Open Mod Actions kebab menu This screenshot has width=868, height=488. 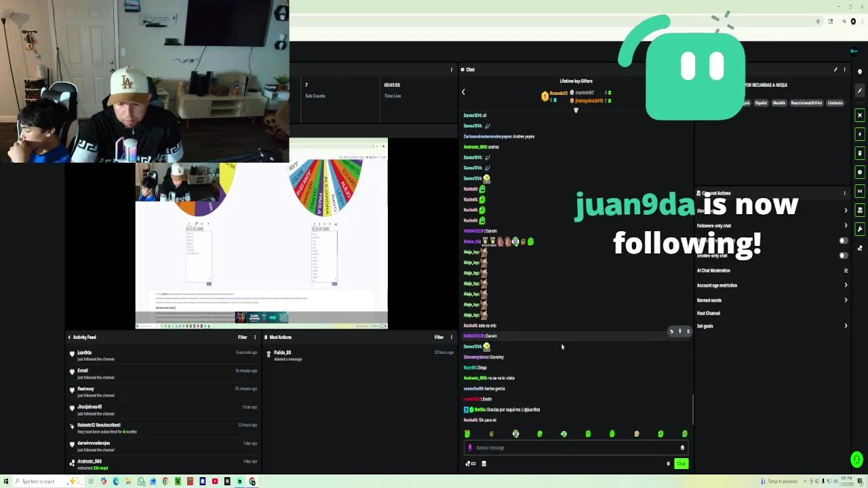[452, 337]
